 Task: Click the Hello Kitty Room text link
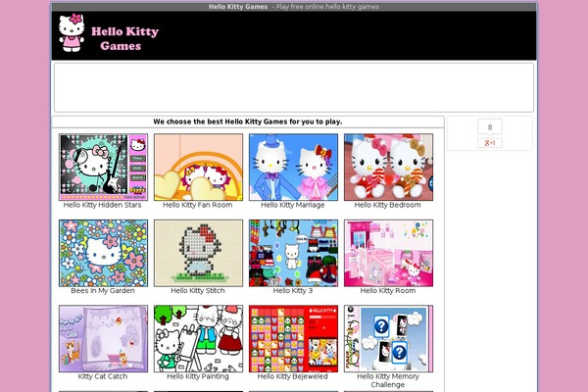click(388, 291)
